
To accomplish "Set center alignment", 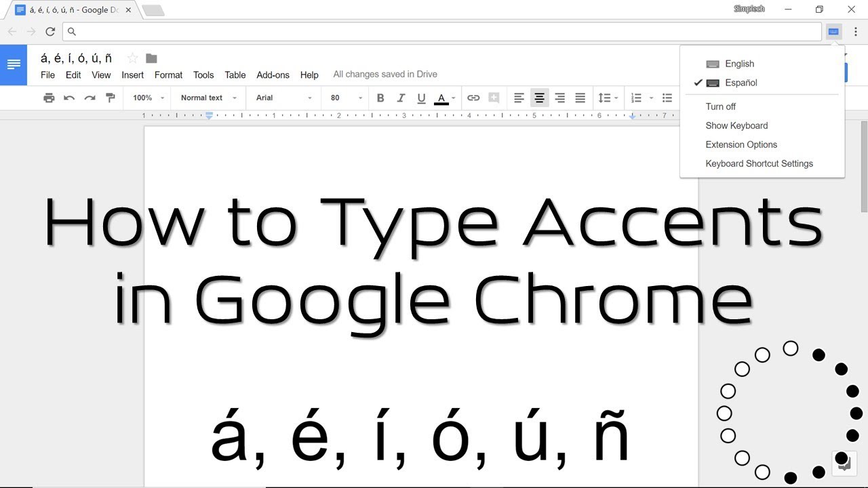I will (539, 98).
